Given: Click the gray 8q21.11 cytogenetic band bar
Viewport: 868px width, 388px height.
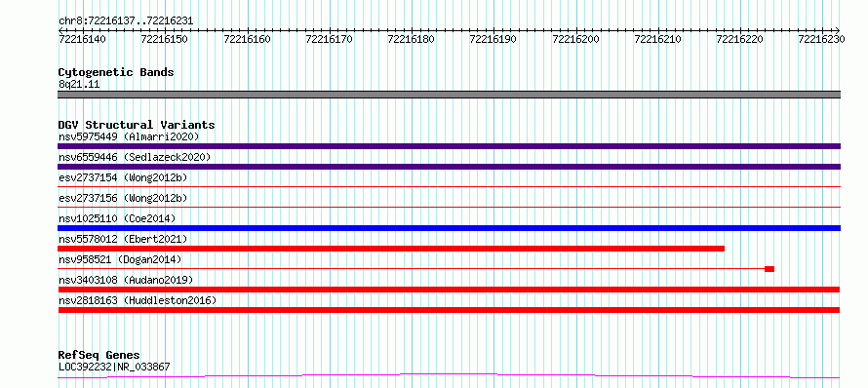Looking at the screenshot, I should (x=449, y=95).
